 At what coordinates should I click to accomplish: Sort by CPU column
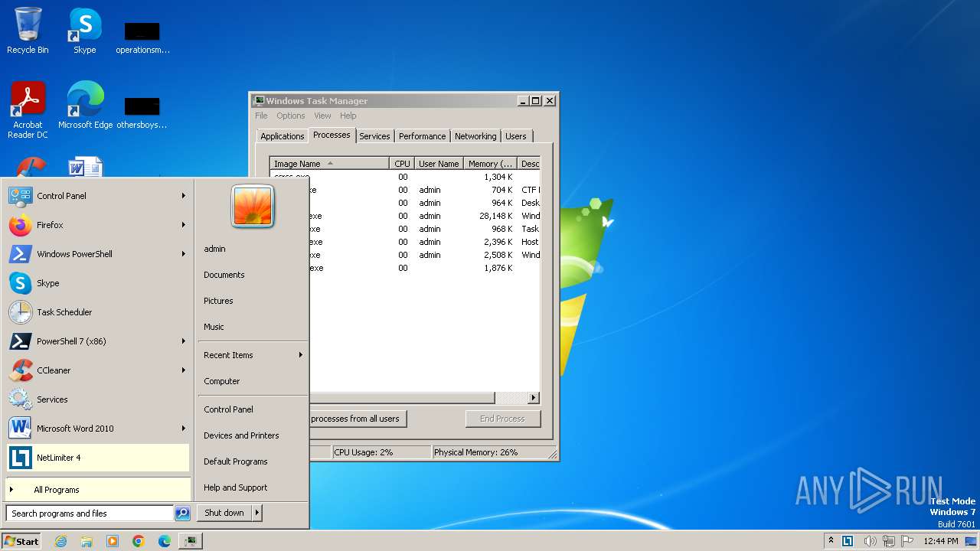click(x=403, y=164)
